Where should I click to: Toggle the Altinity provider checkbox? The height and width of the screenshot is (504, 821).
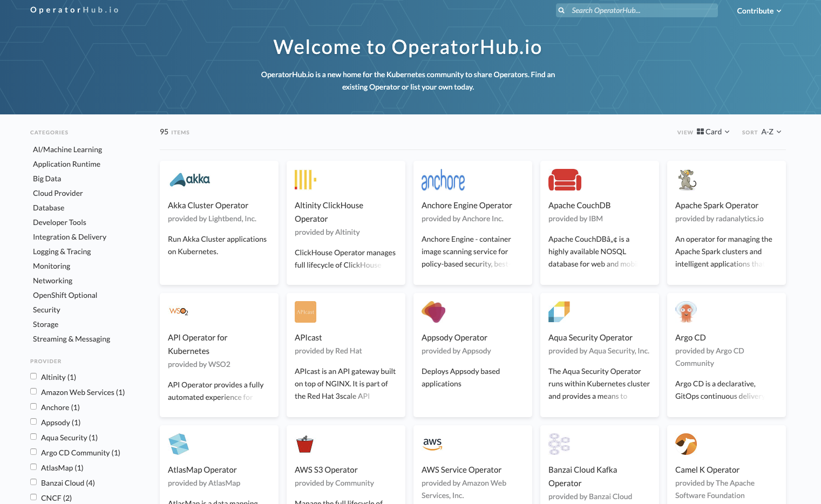(33, 376)
